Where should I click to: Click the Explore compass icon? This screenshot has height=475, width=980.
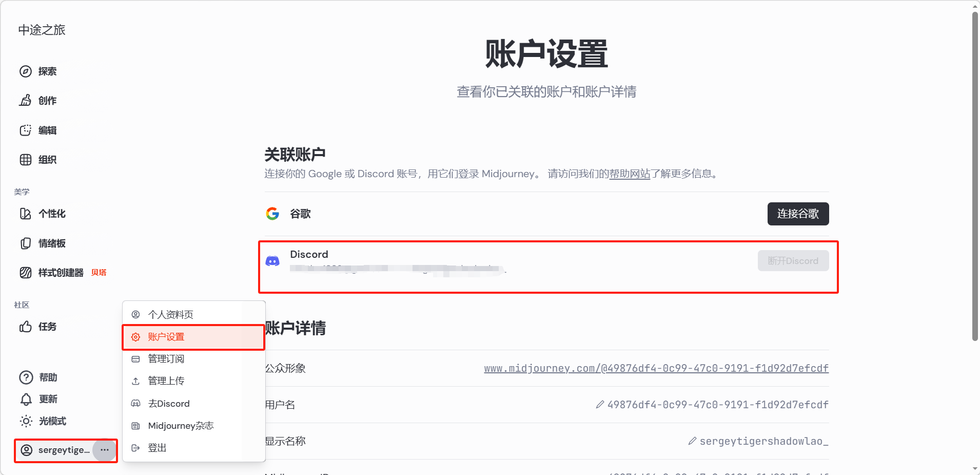coord(26,71)
